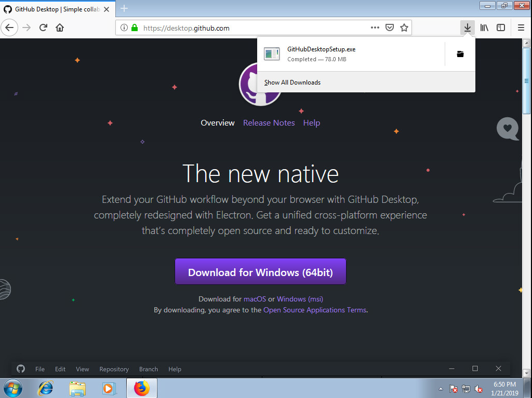Image resolution: width=532 pixels, height=398 pixels.
Task: Click the GitHub Octocat purple logo
Action: [260, 84]
